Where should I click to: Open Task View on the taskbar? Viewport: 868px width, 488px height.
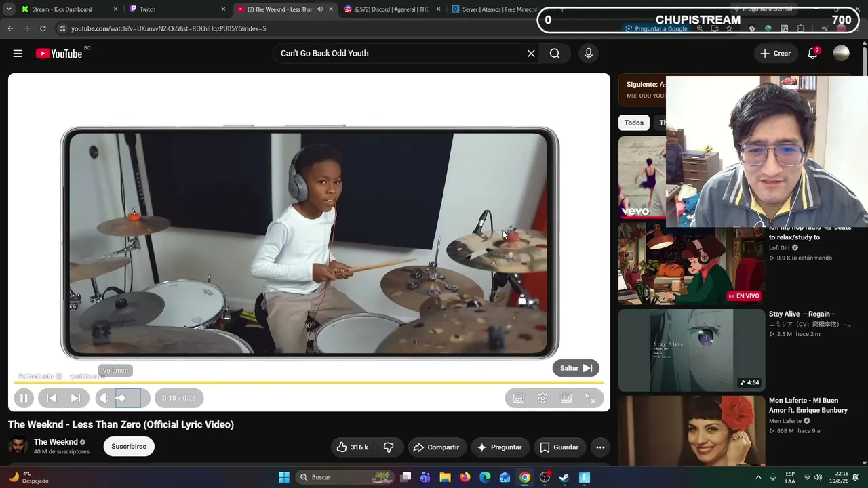tap(406, 477)
